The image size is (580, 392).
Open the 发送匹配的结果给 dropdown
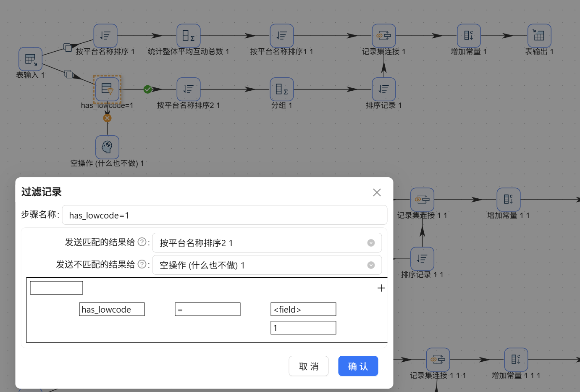tap(267, 243)
